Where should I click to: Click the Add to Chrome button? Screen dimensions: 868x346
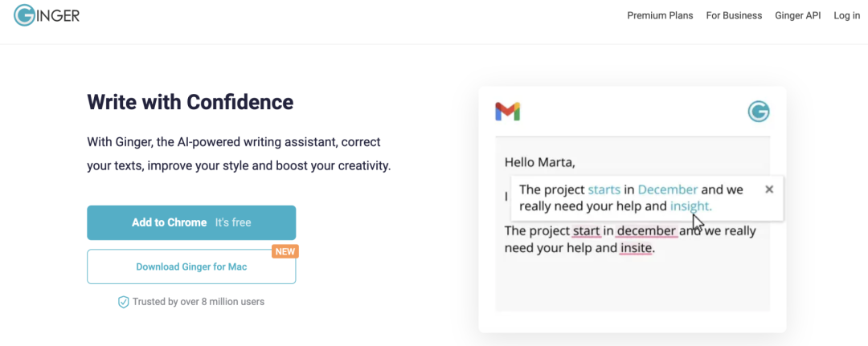(191, 222)
